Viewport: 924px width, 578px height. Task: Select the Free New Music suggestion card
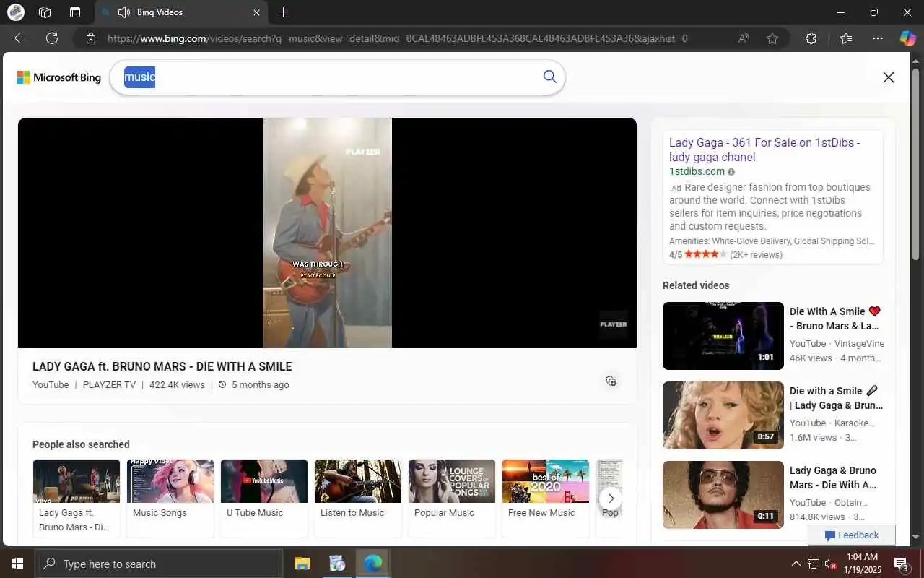point(546,499)
